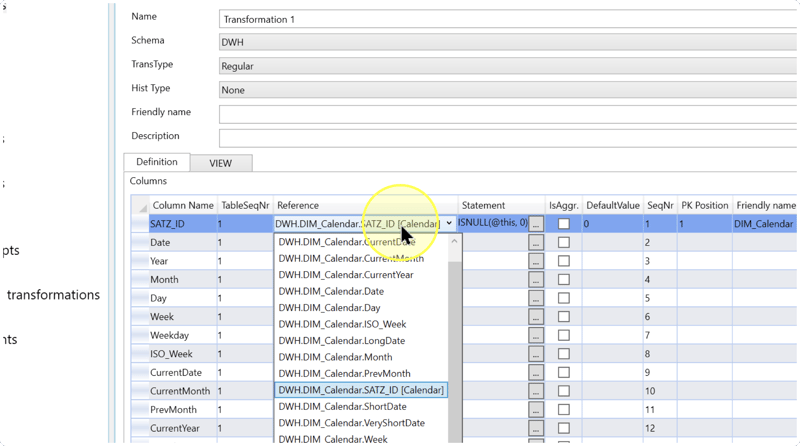Viewport: 800px width, 446px height.
Task: Toggle IsAggr checkbox for Week row
Action: [564, 316]
